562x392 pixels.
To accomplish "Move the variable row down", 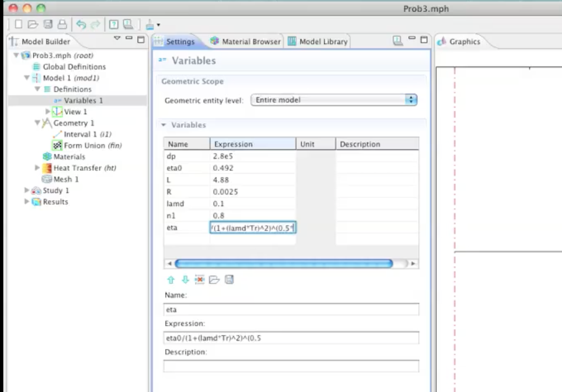I will [x=185, y=280].
